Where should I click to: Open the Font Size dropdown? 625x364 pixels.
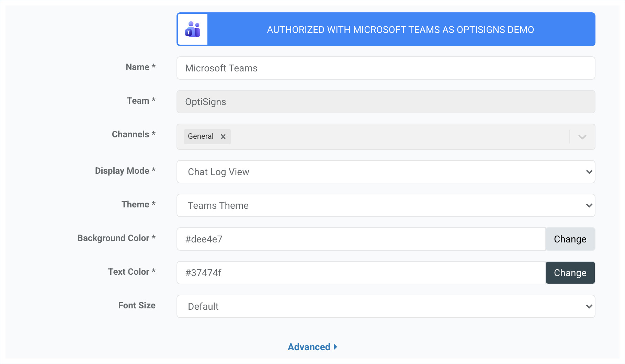tap(386, 306)
